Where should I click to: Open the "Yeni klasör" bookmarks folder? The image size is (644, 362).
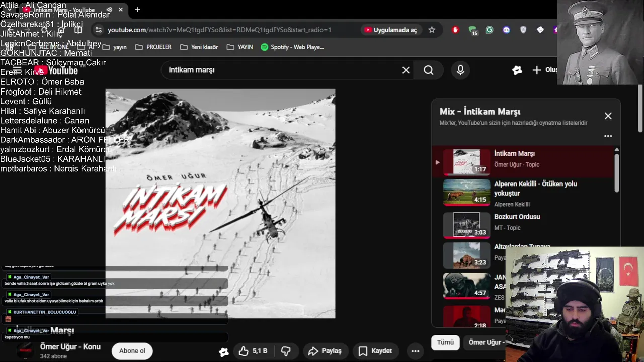click(x=199, y=47)
